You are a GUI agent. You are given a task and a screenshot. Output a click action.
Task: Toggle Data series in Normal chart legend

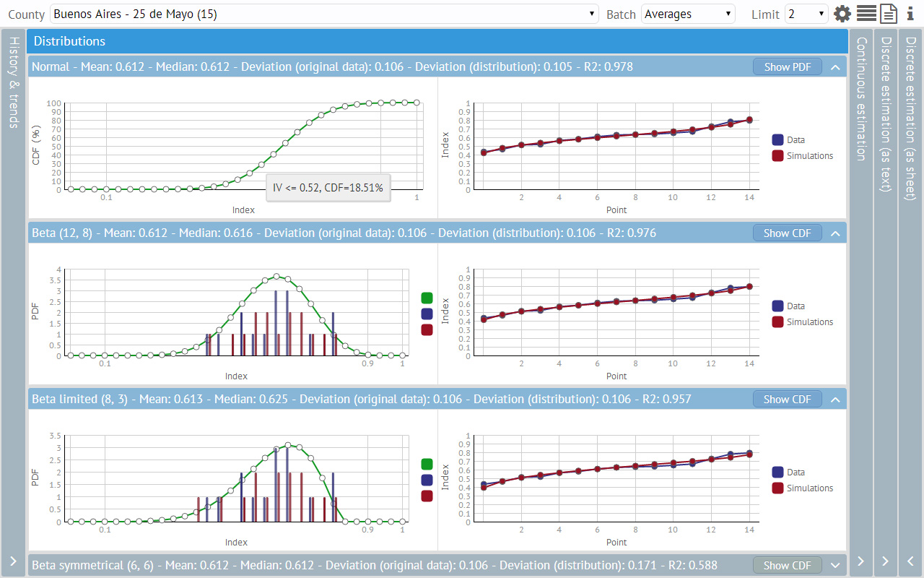click(788, 140)
